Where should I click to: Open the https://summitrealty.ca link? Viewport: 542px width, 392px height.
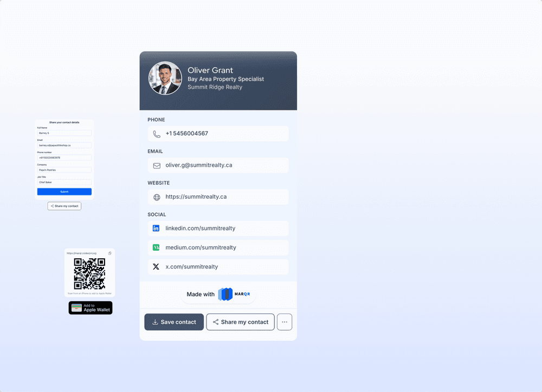click(196, 197)
